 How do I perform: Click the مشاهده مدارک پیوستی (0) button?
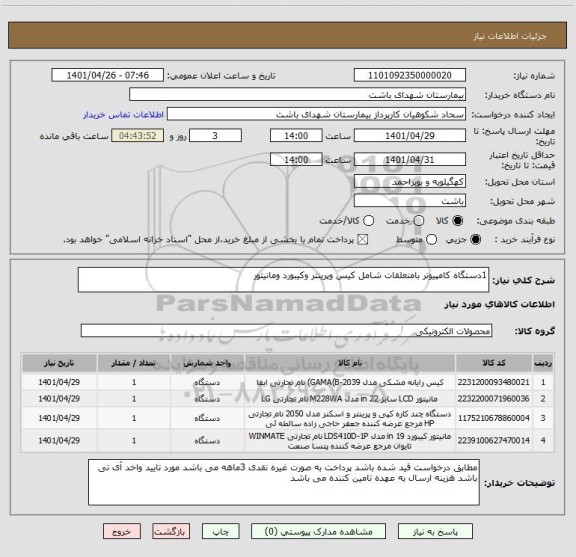(x=318, y=531)
